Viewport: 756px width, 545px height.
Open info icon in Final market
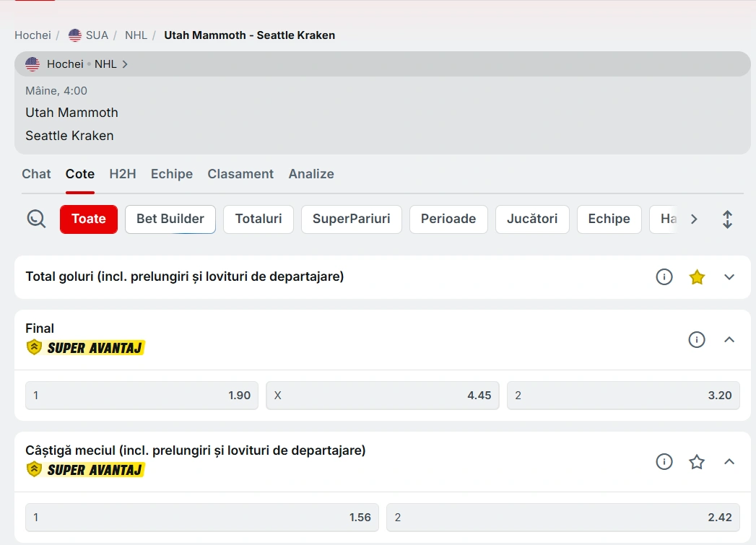tap(696, 339)
